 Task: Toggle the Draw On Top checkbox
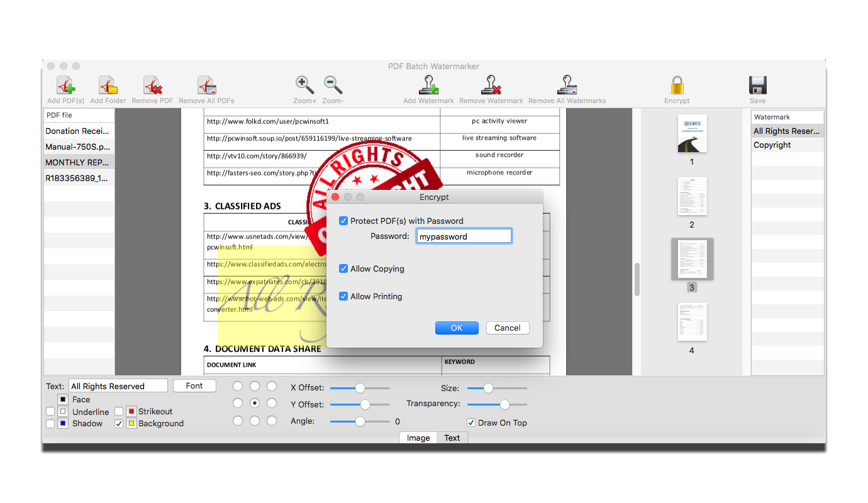point(471,423)
